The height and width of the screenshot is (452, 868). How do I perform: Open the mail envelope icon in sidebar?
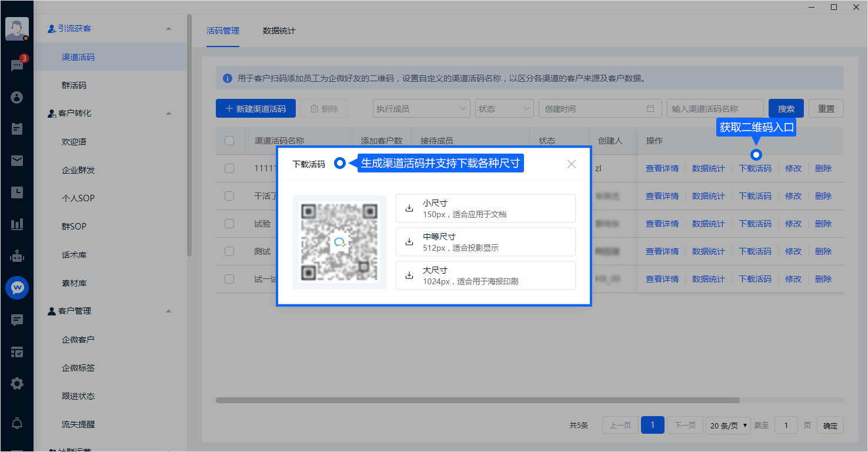[16, 161]
